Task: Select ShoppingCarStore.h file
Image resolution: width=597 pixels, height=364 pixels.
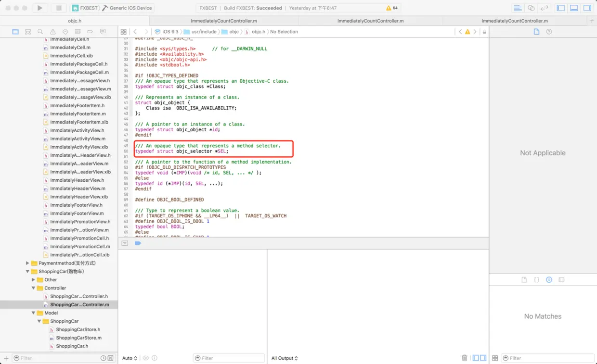Action: tap(78, 329)
